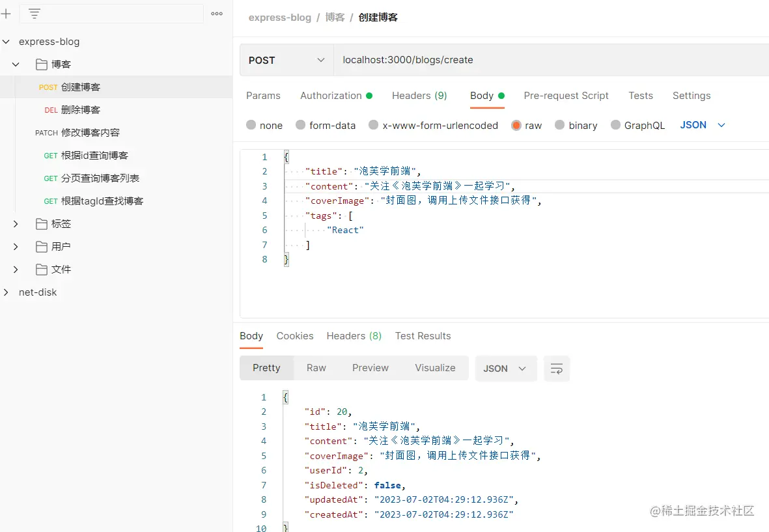Image resolution: width=769 pixels, height=532 pixels.
Task: Open the GET 根据tagId查找博客 request
Action: (x=117, y=201)
